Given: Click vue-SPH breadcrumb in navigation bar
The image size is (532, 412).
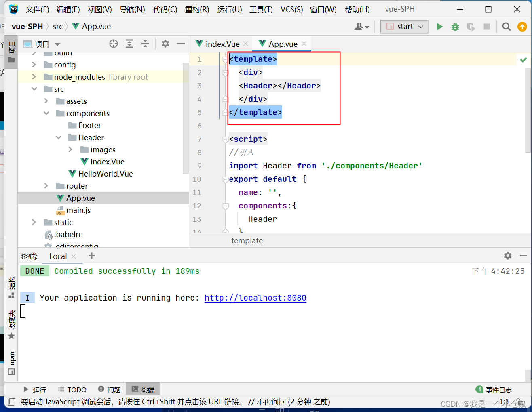Looking at the screenshot, I should pyautogui.click(x=27, y=27).
